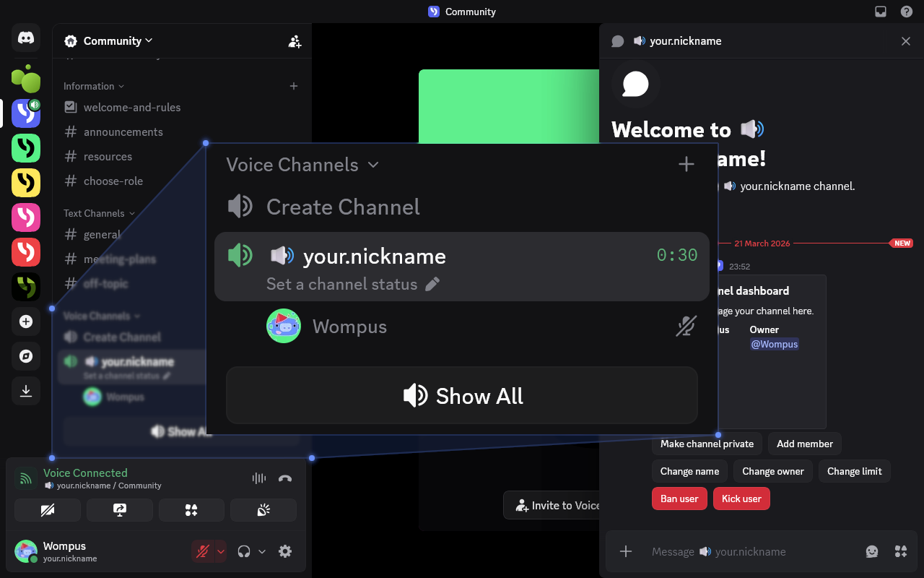Image resolution: width=924 pixels, height=578 pixels.
Task: Open the soundboard
Action: [x=263, y=510]
